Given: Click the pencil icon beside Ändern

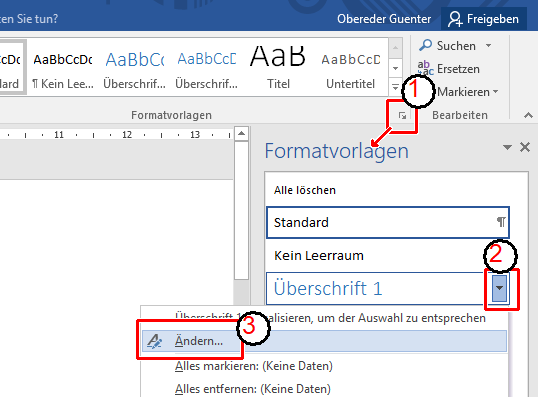Looking at the screenshot, I should point(154,341).
